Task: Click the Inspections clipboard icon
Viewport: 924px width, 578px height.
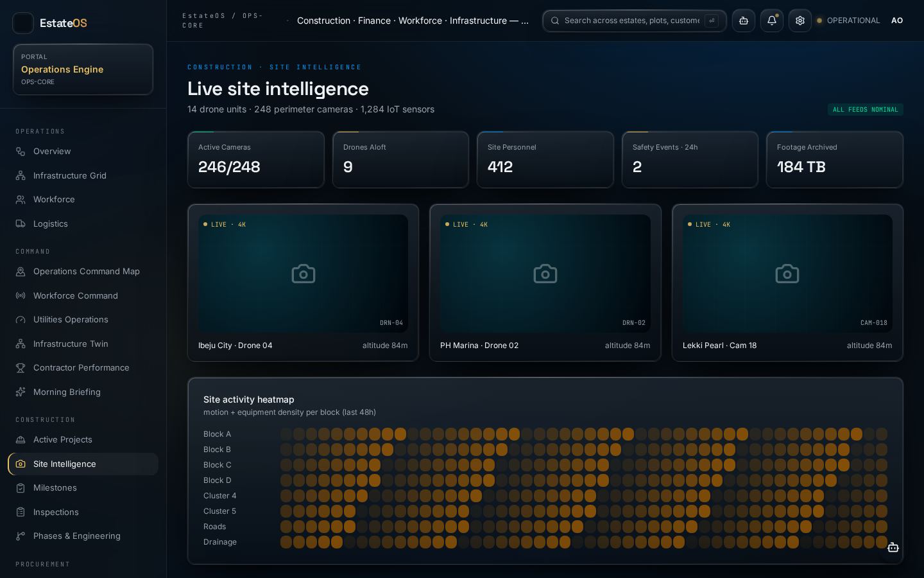Action: [21, 512]
